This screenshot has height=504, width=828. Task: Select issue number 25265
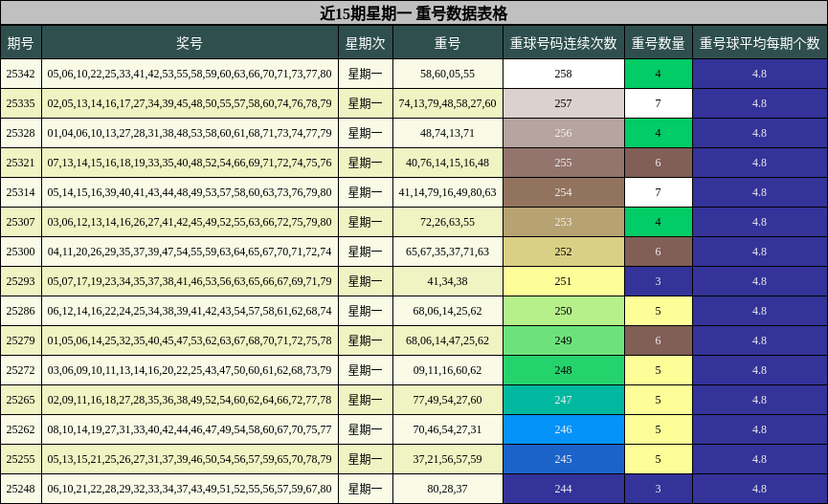point(21,400)
